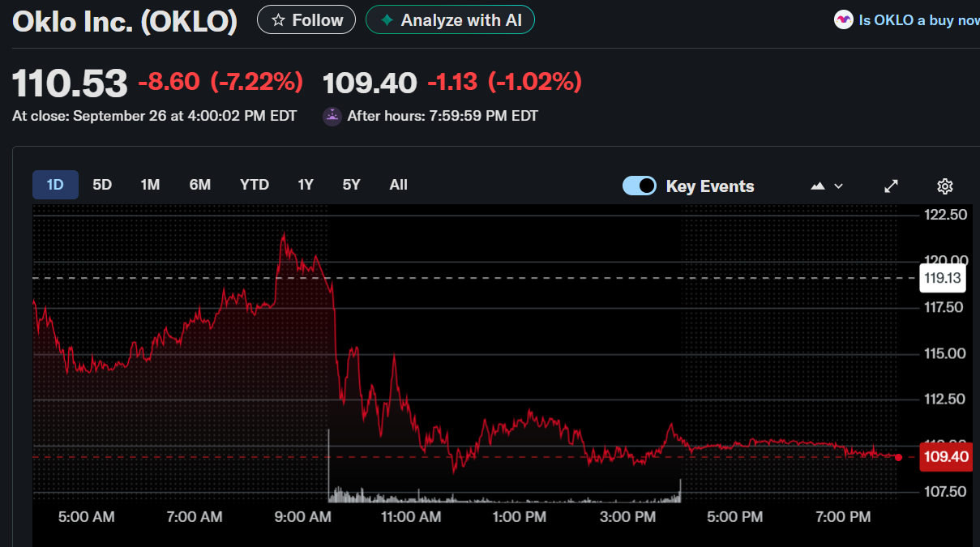Select the All chart range

point(398,185)
